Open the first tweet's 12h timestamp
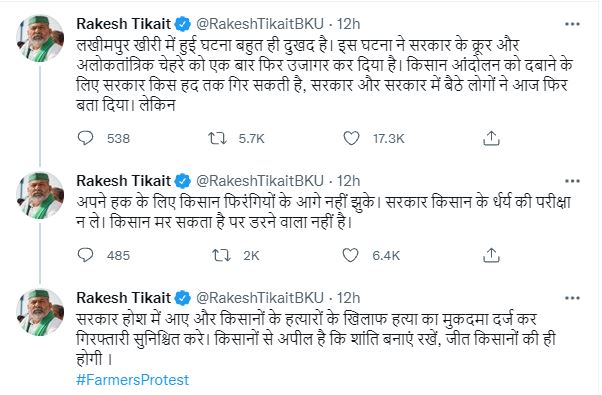Screen dimensions: 602x395 click(x=349, y=24)
